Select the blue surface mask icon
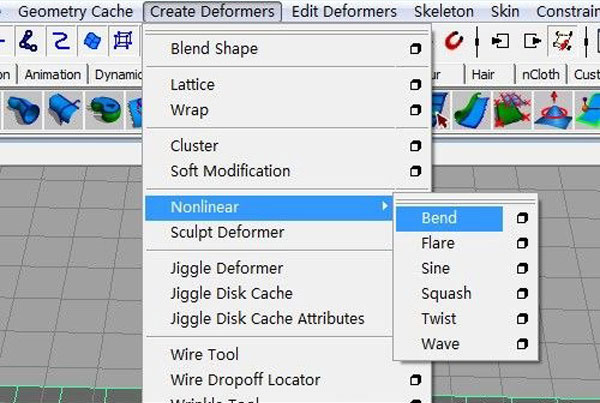The width and height of the screenshot is (600, 403). [x=92, y=41]
